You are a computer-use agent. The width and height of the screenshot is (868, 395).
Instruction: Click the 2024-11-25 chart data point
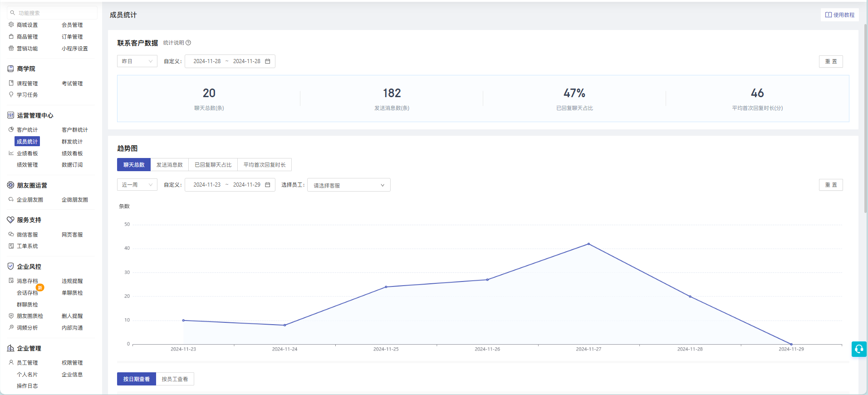(386, 287)
